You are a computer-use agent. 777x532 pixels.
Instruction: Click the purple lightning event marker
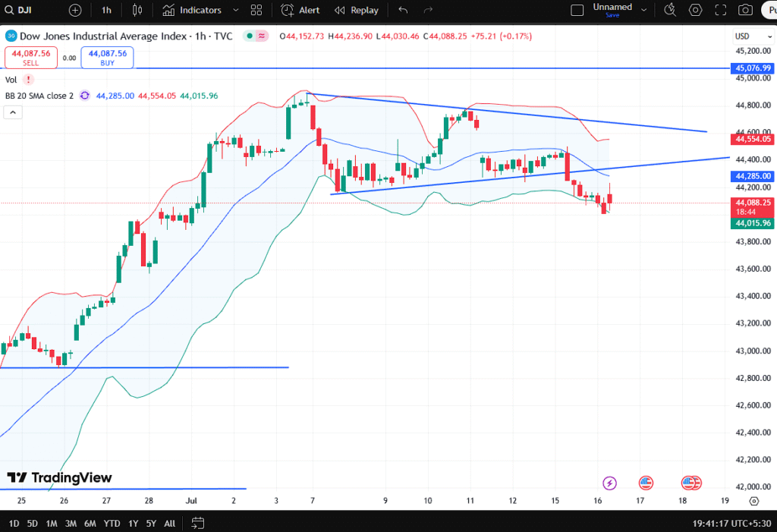pos(609,483)
